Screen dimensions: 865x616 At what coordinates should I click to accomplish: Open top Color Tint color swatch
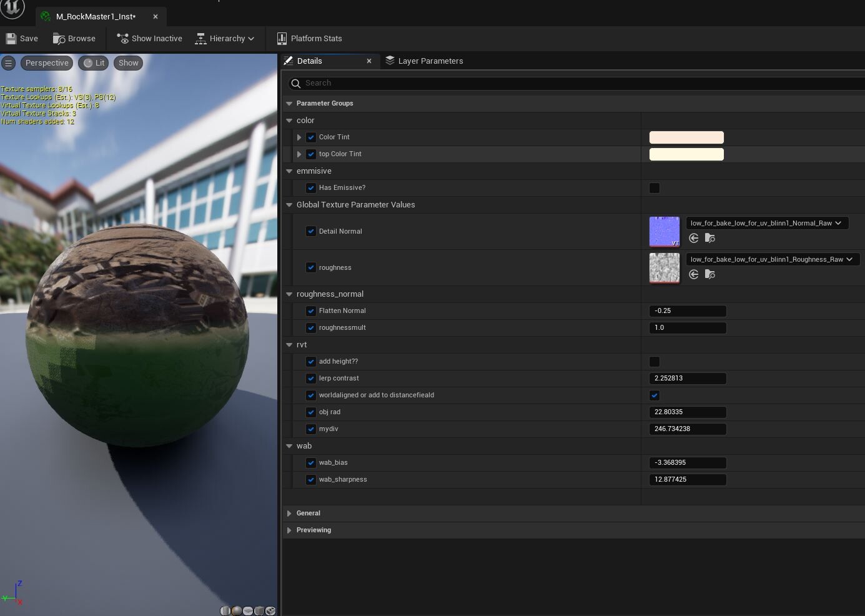tap(686, 154)
